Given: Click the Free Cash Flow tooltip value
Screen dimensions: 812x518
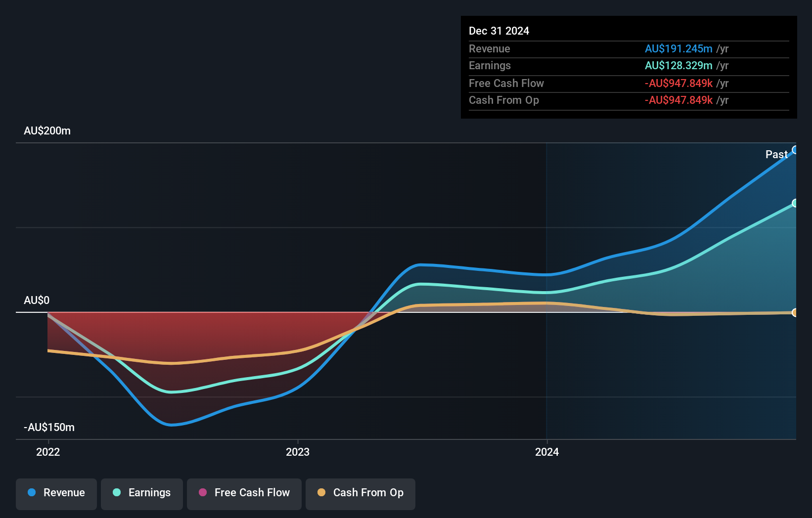Looking at the screenshot, I should (x=678, y=83).
